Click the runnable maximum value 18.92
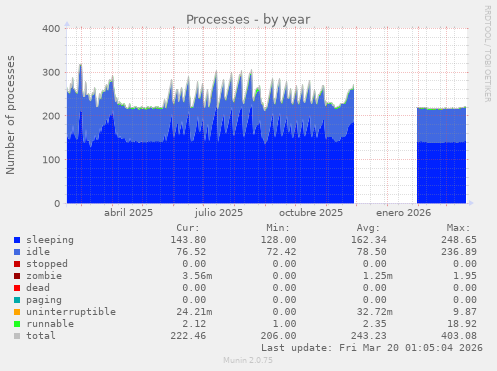 [462, 324]
